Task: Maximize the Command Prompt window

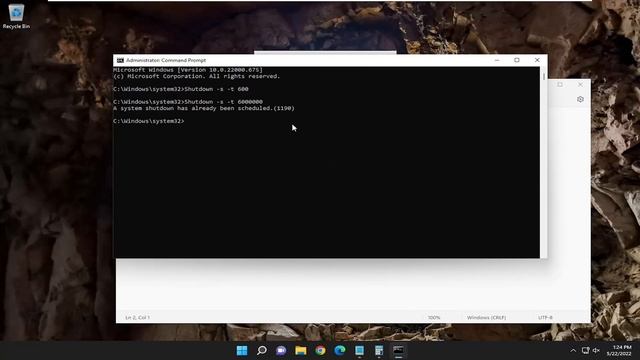Action: point(517,60)
